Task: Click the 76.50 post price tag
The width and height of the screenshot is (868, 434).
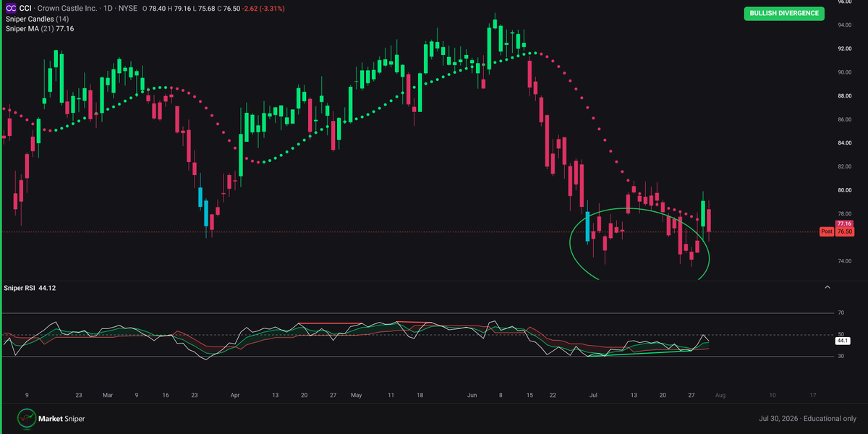Action: pyautogui.click(x=844, y=231)
